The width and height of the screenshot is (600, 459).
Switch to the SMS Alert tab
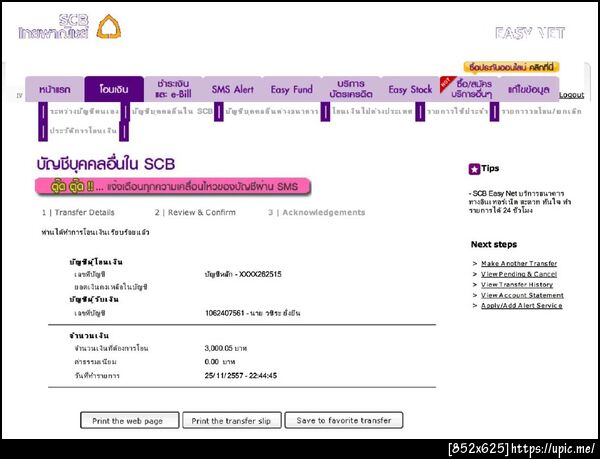pyautogui.click(x=233, y=90)
